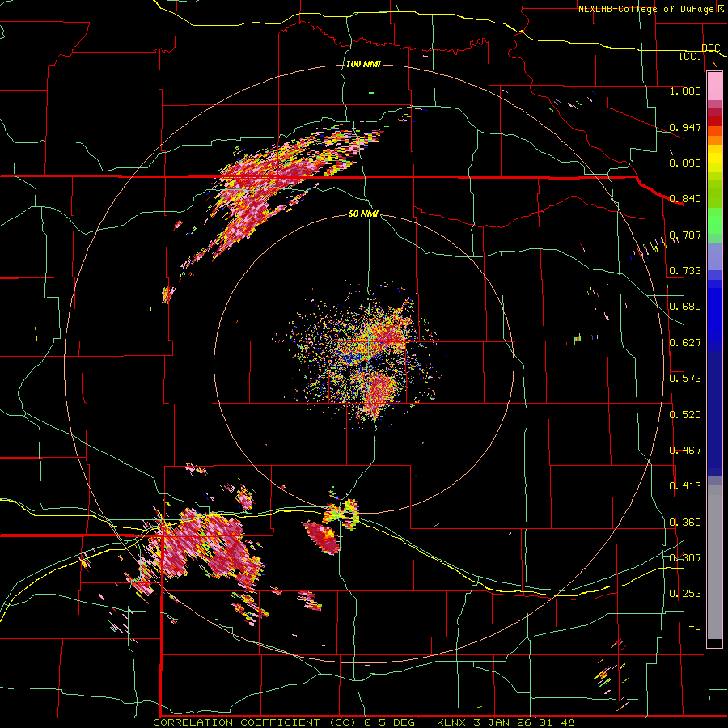Click the 0.467 legend value
The image size is (728, 728).
click(x=685, y=451)
